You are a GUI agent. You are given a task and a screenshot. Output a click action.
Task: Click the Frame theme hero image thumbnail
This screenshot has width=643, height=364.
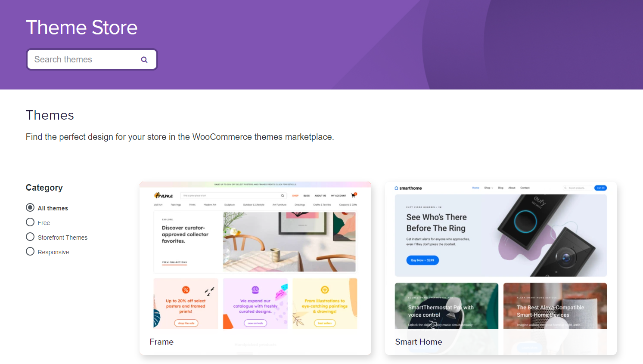[x=289, y=242]
